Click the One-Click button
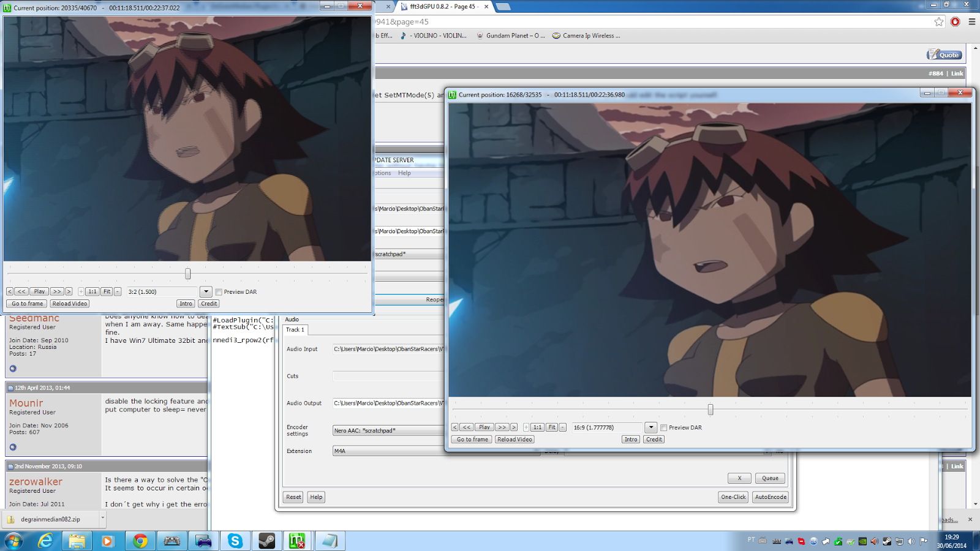Image resolution: width=980 pixels, height=551 pixels. pos(733,497)
